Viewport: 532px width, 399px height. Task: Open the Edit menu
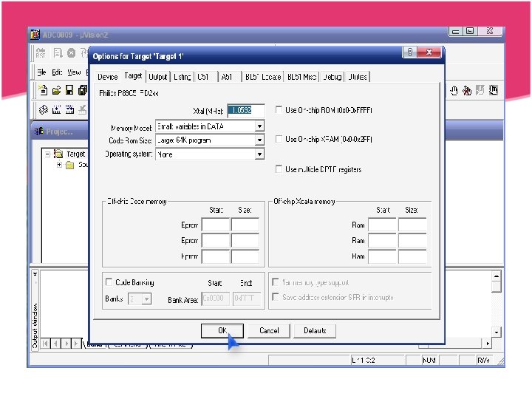tap(57, 72)
